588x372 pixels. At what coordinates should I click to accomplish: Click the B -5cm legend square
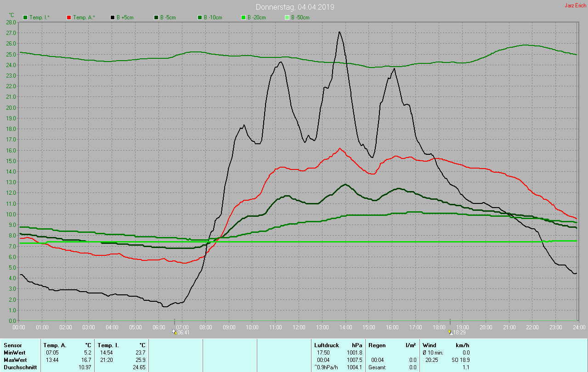click(156, 17)
